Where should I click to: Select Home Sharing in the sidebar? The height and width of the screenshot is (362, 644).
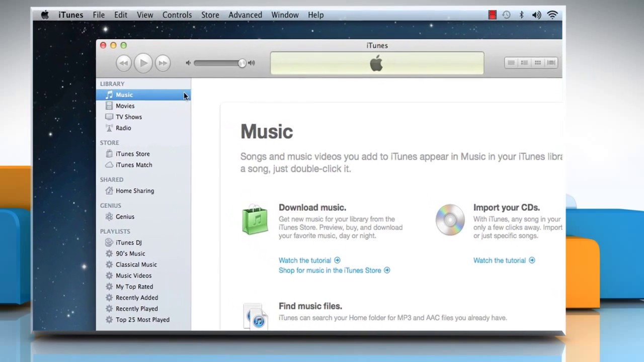pos(143,191)
